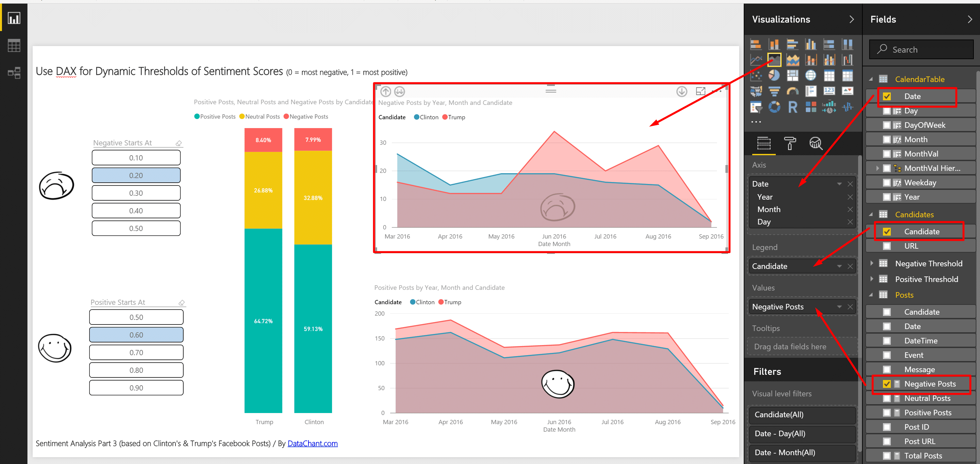Open the Analytics magnifier tab
The width and height of the screenshot is (980, 464).
coord(815,143)
